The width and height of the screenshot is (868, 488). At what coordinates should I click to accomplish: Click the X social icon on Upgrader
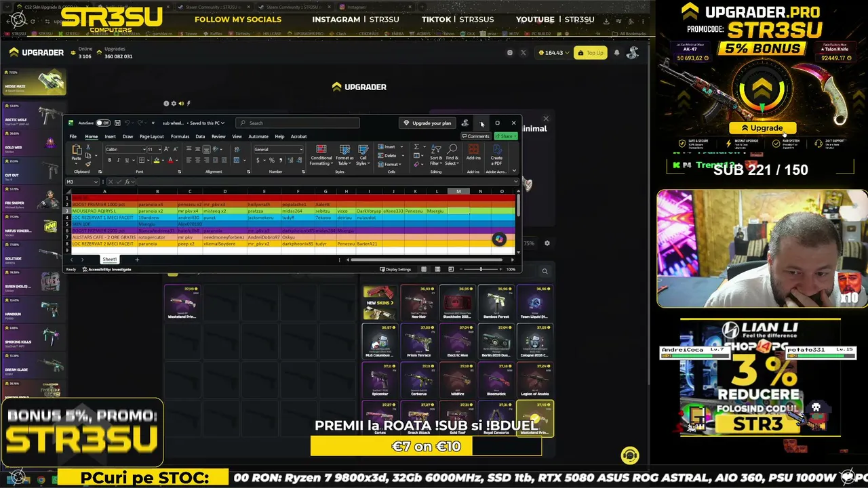523,52
